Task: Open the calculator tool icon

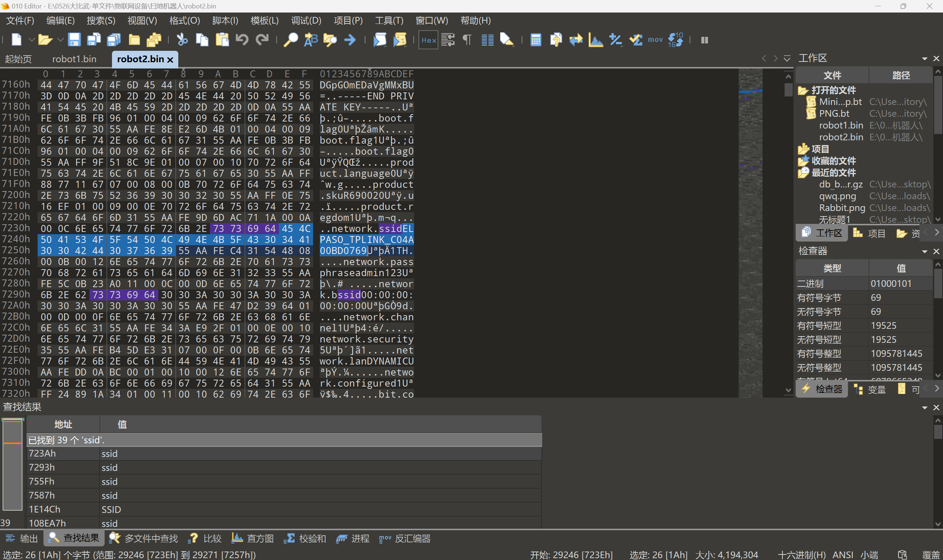Action: (536, 40)
